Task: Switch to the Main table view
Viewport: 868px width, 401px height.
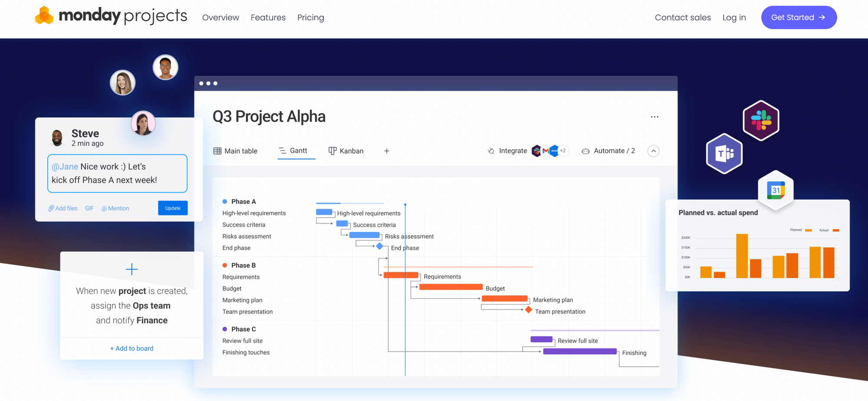Action: (235, 151)
